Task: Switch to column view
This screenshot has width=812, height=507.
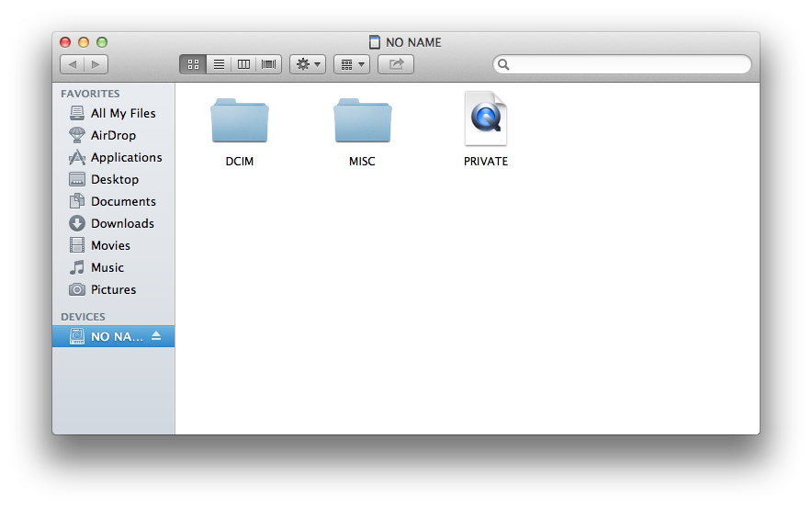Action: pyautogui.click(x=243, y=64)
